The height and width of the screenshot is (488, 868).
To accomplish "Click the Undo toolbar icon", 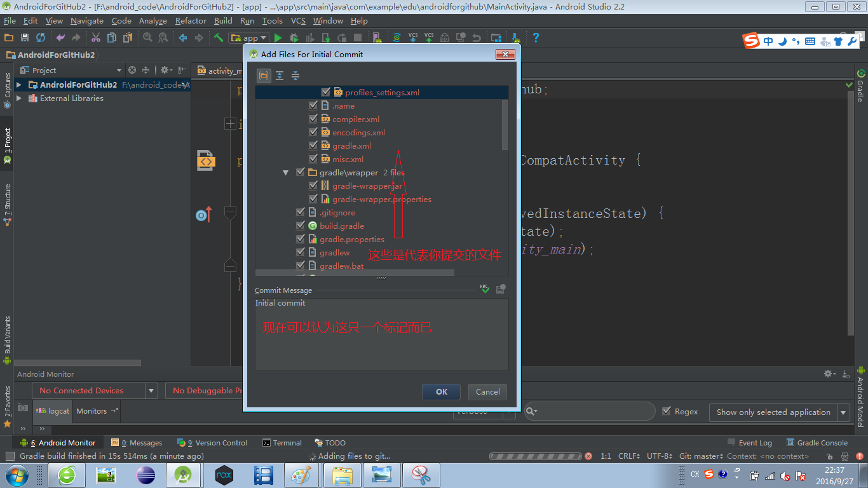I will 60,37.
